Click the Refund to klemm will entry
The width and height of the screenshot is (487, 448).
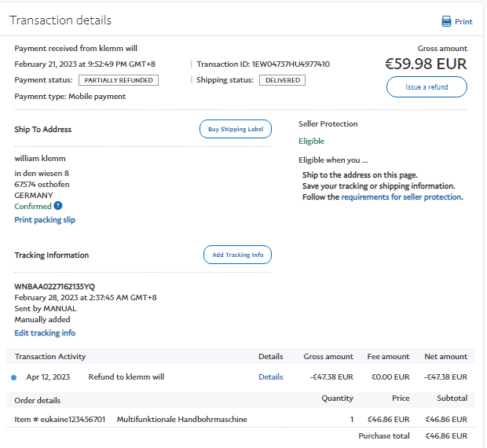(x=126, y=377)
